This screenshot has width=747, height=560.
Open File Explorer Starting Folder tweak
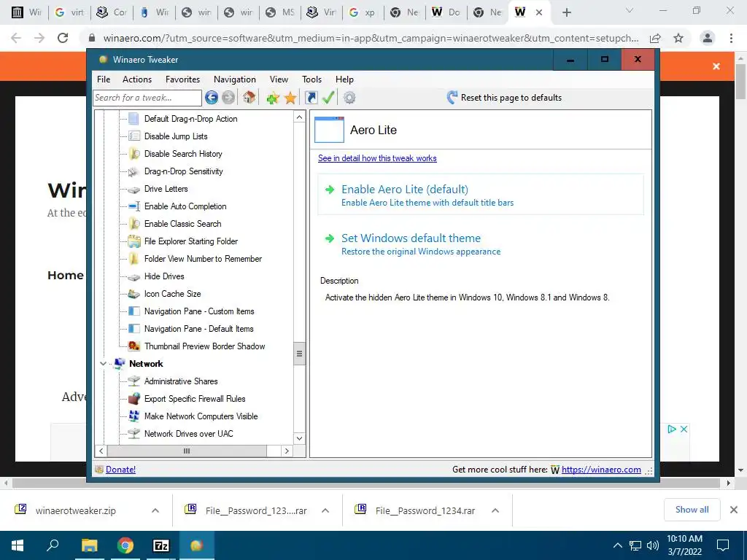191,241
